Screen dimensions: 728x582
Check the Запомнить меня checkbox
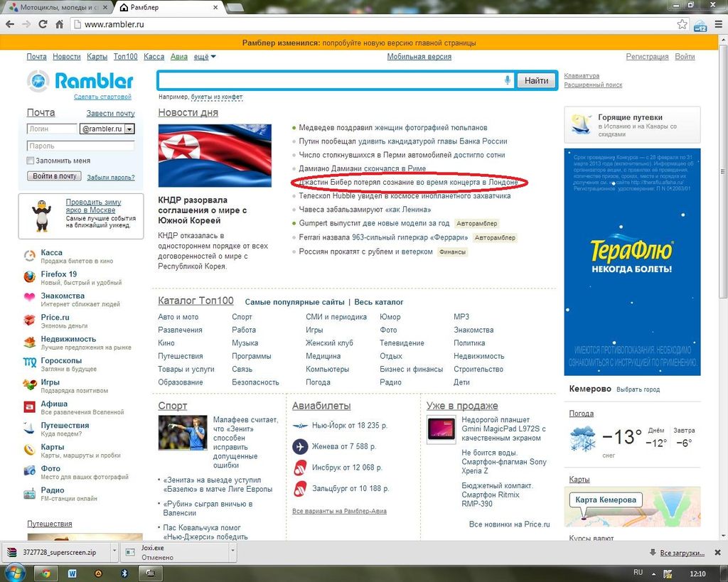coord(31,161)
